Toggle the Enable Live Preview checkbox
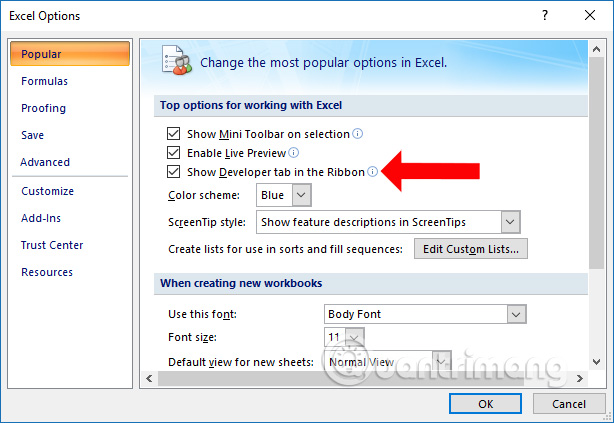This screenshot has height=423, width=614. pos(173,152)
